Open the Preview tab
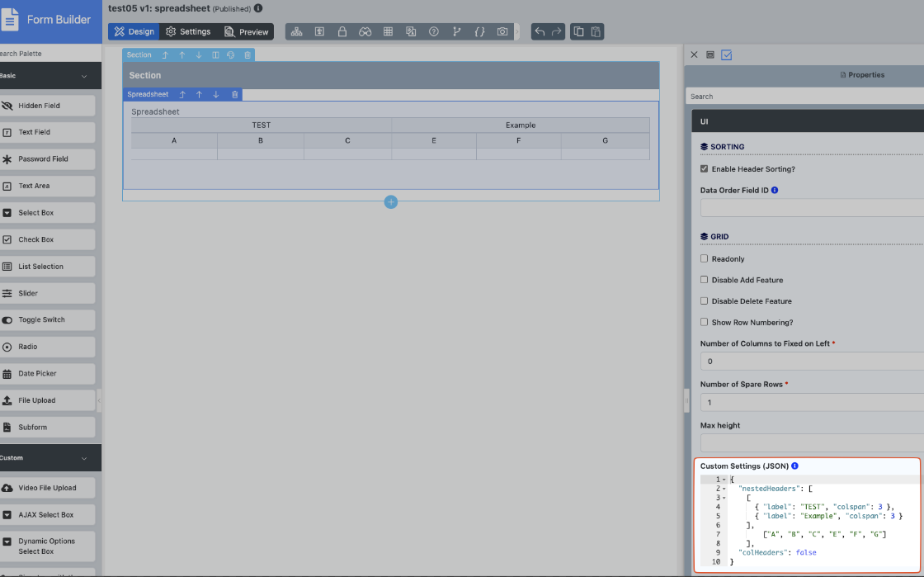 pyautogui.click(x=247, y=31)
